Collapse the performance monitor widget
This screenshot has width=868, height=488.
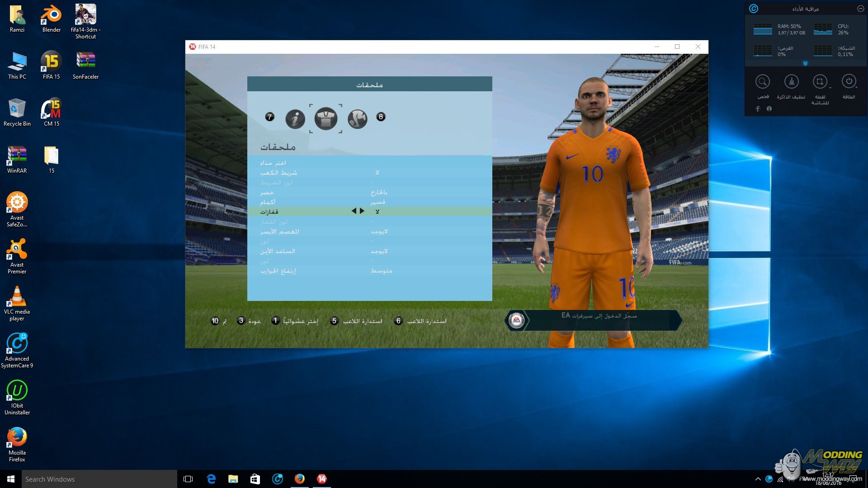(860, 9)
